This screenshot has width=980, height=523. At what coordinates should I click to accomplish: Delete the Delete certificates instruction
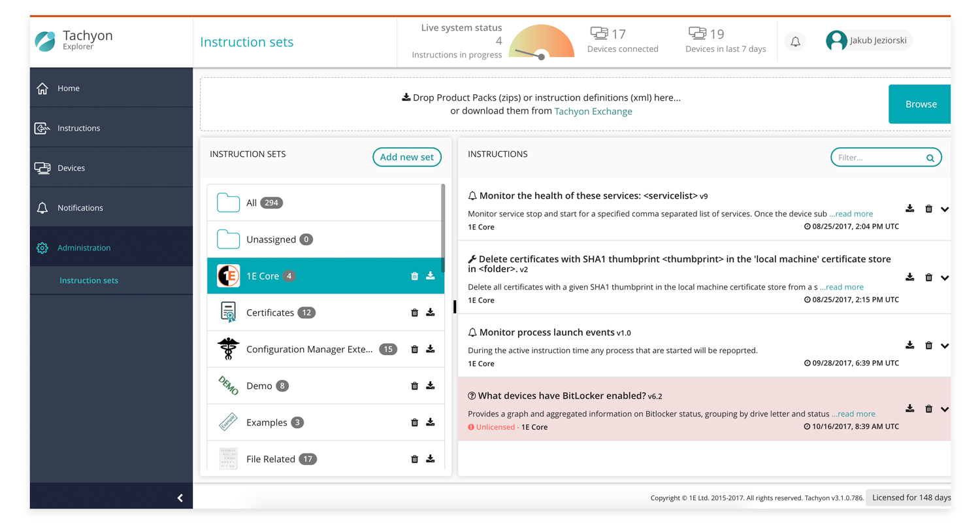pyautogui.click(x=928, y=277)
